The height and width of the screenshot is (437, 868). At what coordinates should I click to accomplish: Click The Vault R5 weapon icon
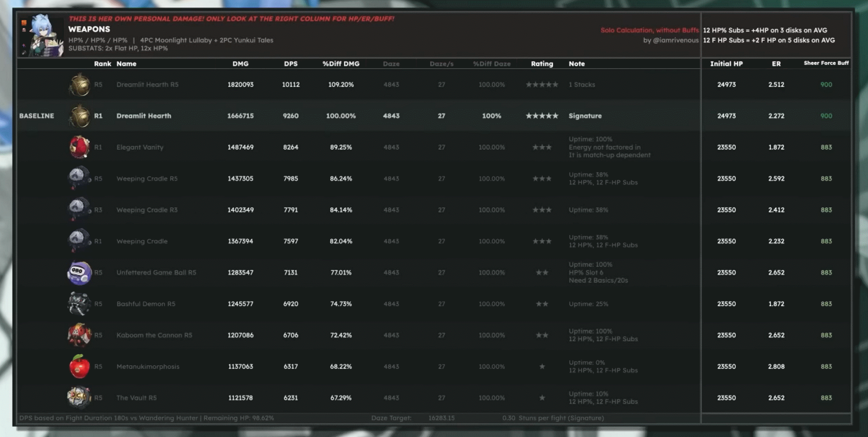point(79,397)
